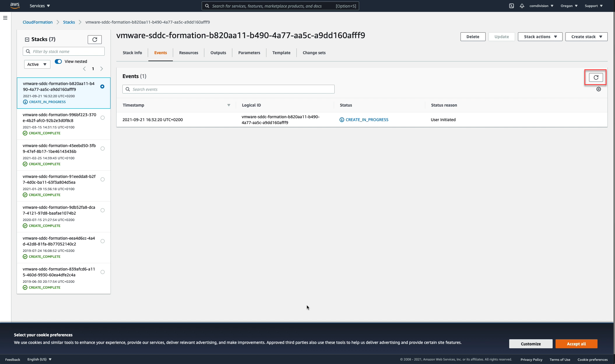Click sort arrow on Timestamp column
Viewport: 615px width, 364px height.
tap(229, 105)
